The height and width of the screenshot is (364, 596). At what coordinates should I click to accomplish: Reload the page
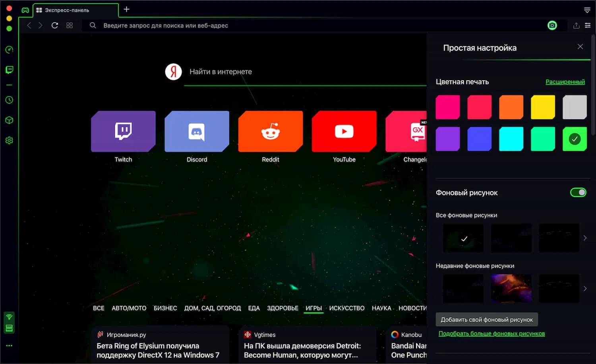click(55, 25)
